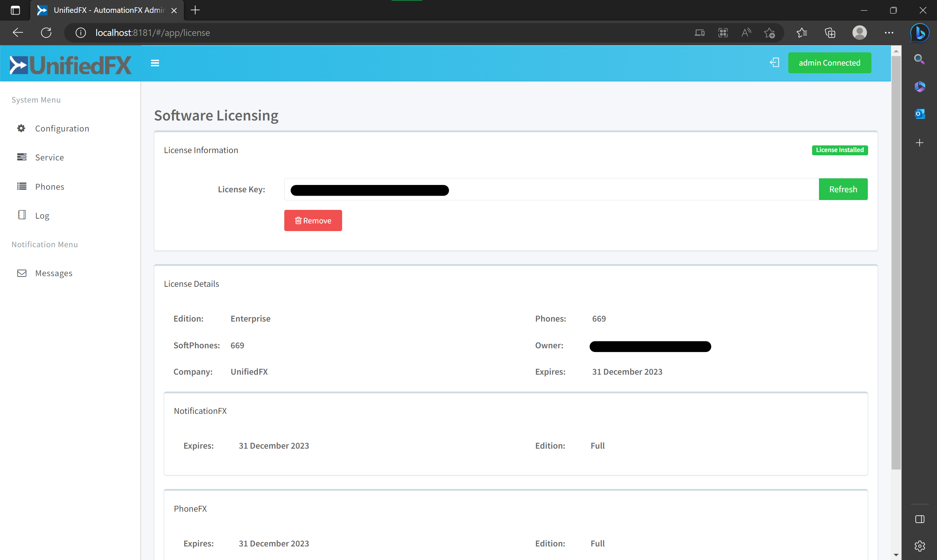Click the Configuration gear icon

(22, 128)
